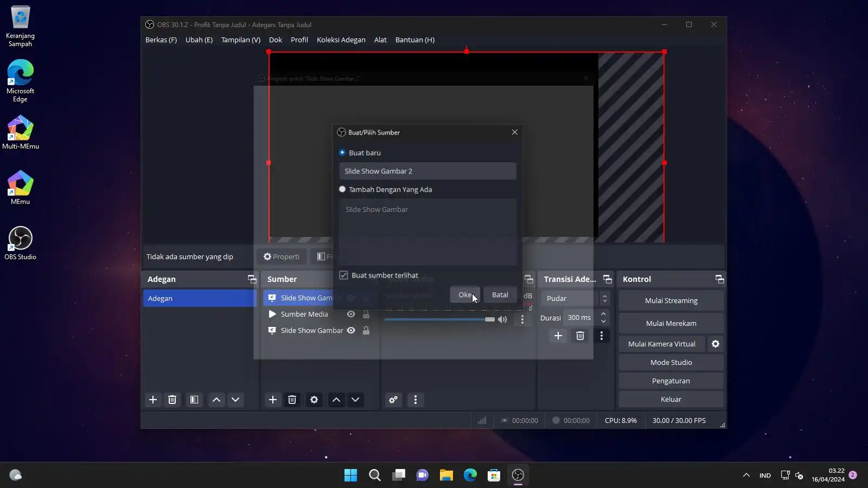Move scene up in Adegan panel
The height and width of the screenshot is (488, 868).
(216, 400)
